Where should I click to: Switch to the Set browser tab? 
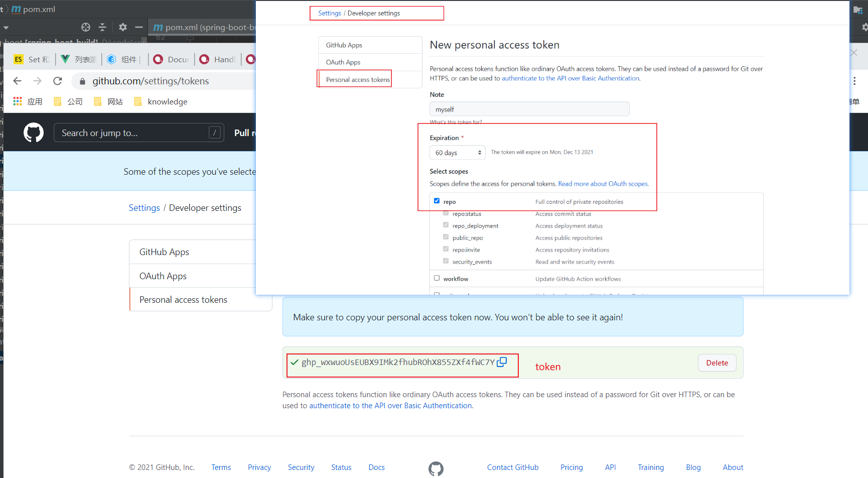point(32,59)
